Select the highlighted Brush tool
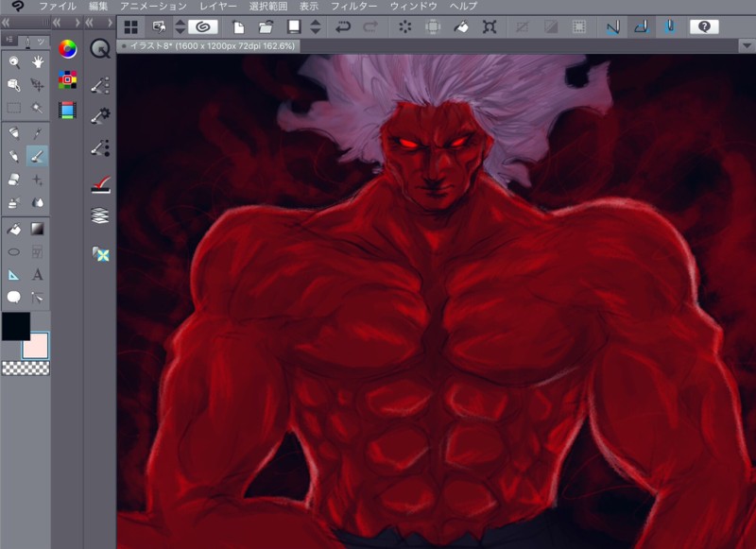The width and height of the screenshot is (756, 549). (x=37, y=156)
